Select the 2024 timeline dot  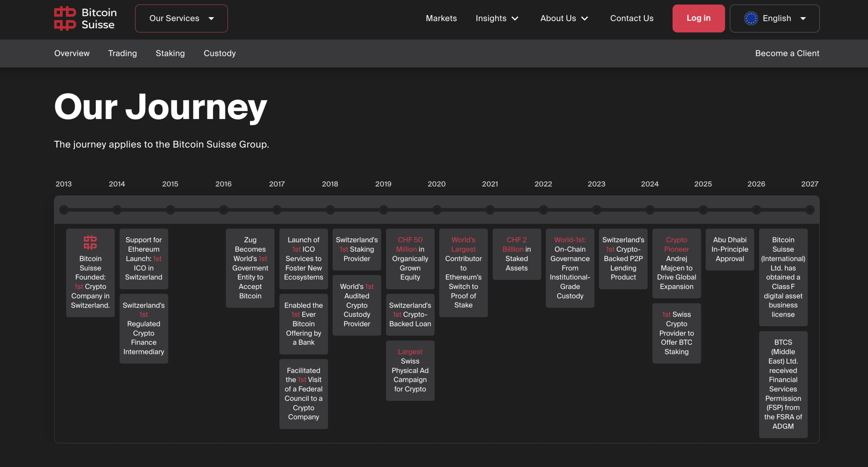(650, 210)
